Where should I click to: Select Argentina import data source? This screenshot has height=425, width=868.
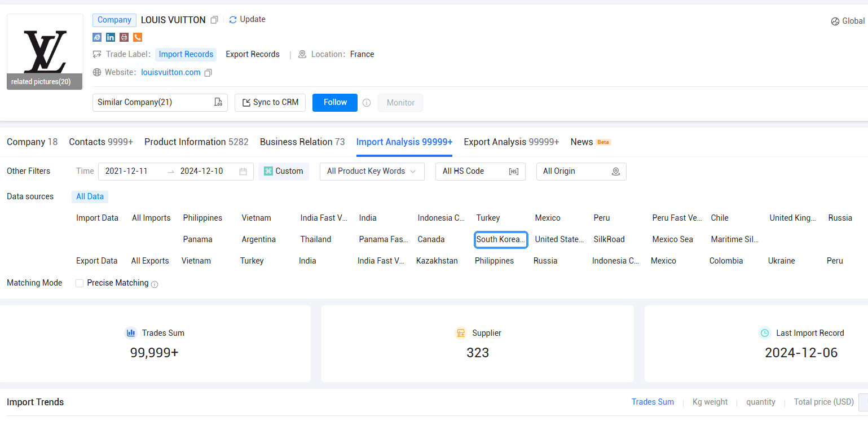tap(258, 240)
